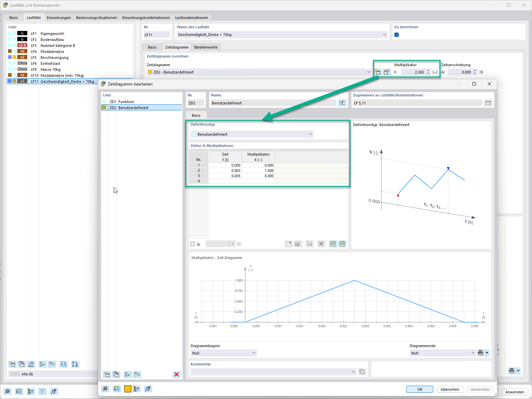Click the yellow color swatch in dialog footer
The height and width of the screenshot is (399, 532).
pyautogui.click(x=128, y=389)
